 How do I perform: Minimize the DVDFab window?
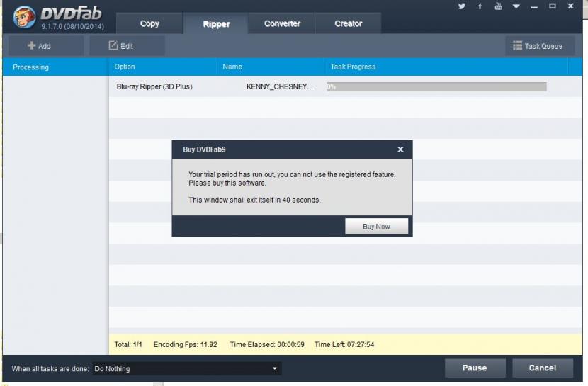(x=534, y=6)
